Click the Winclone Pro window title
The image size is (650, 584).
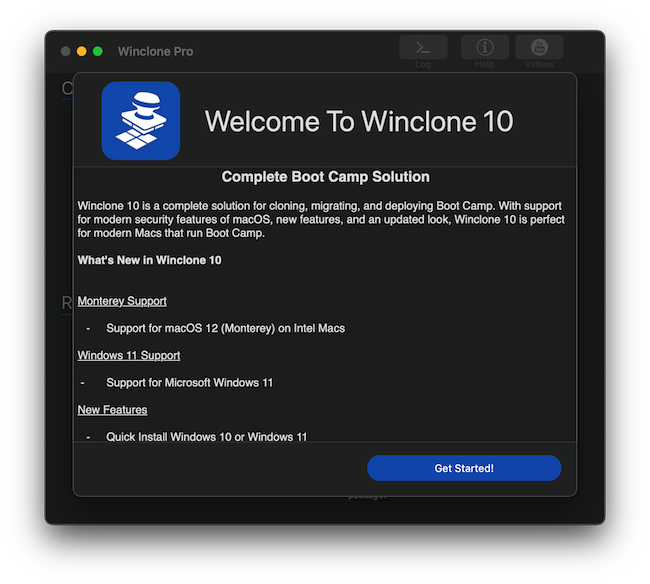coord(155,51)
